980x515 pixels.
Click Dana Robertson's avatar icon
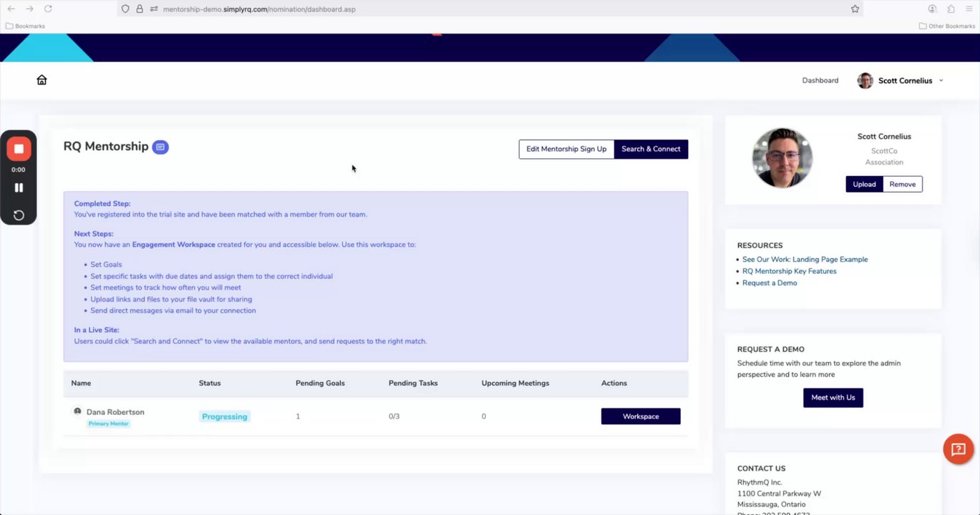pyautogui.click(x=77, y=411)
